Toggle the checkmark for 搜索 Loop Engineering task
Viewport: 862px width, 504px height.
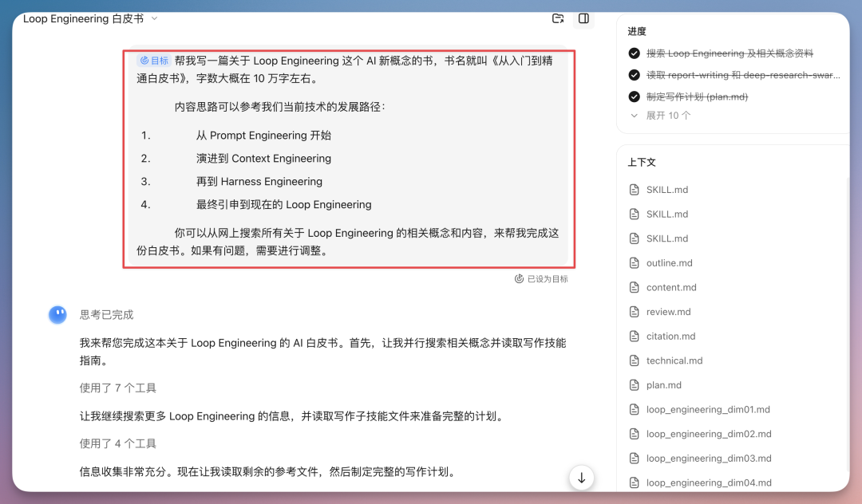pos(634,53)
